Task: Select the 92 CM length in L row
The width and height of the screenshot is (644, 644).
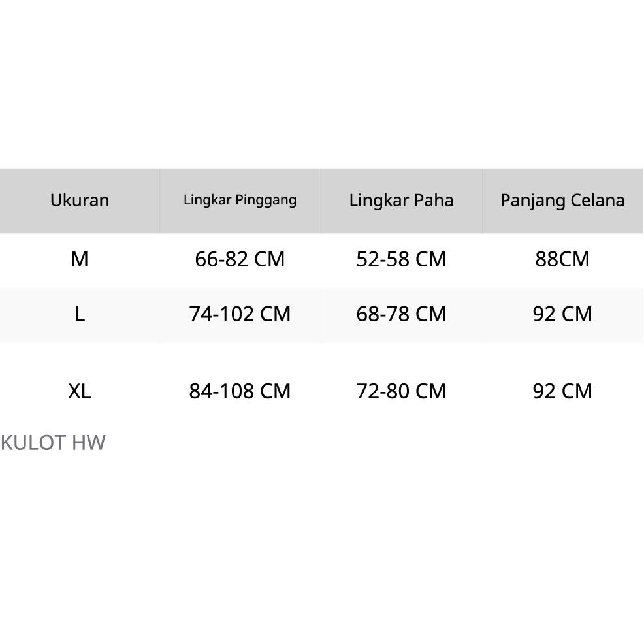Action: click(562, 314)
